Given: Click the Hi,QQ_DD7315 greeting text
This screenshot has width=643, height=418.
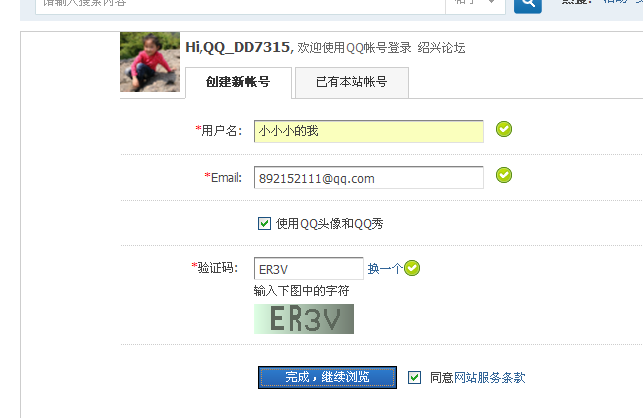Looking at the screenshot, I should [239, 47].
